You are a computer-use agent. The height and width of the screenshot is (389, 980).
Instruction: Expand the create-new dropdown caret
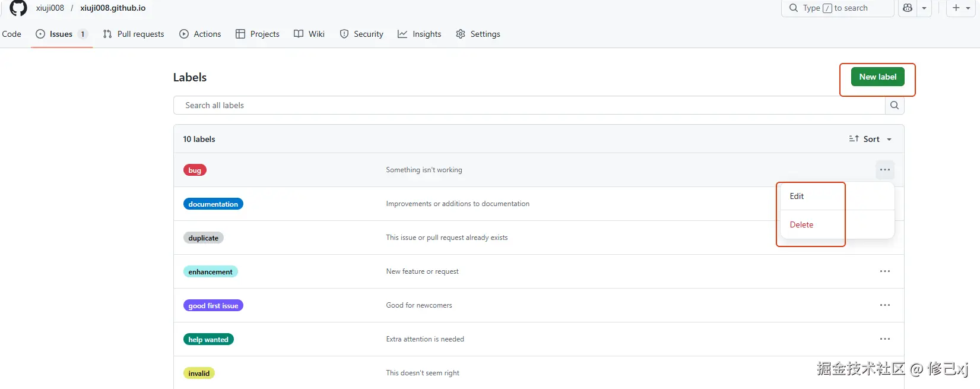(x=968, y=8)
